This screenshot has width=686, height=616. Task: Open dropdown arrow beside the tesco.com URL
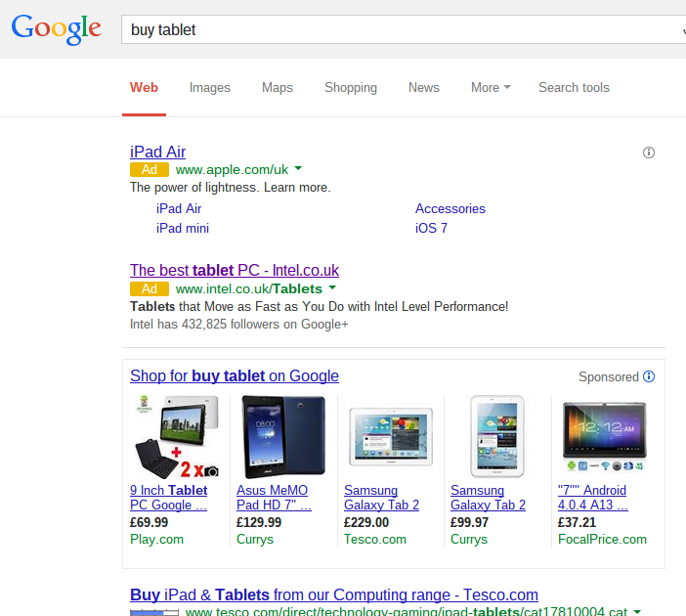(x=637, y=611)
